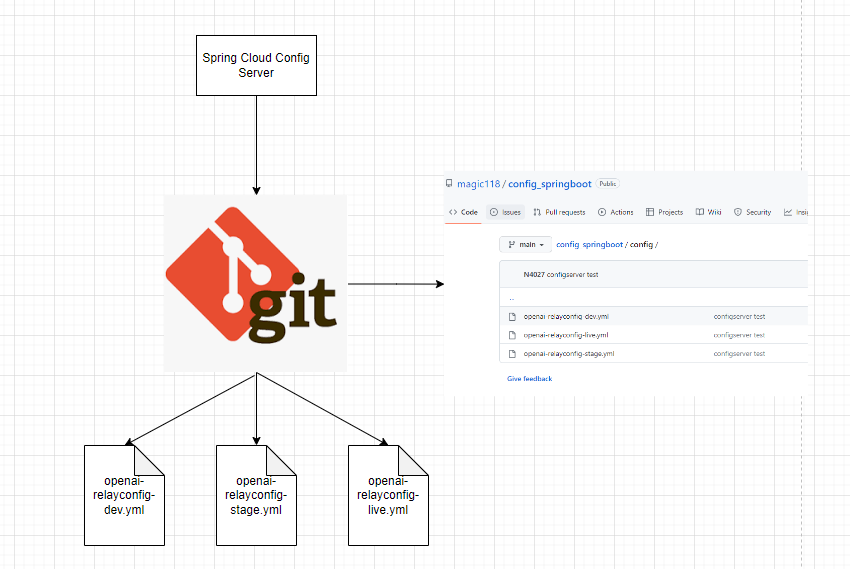Image resolution: width=850 pixels, height=569 pixels.
Task: Click configserver test commit for stage.yml row
Action: click(x=739, y=353)
